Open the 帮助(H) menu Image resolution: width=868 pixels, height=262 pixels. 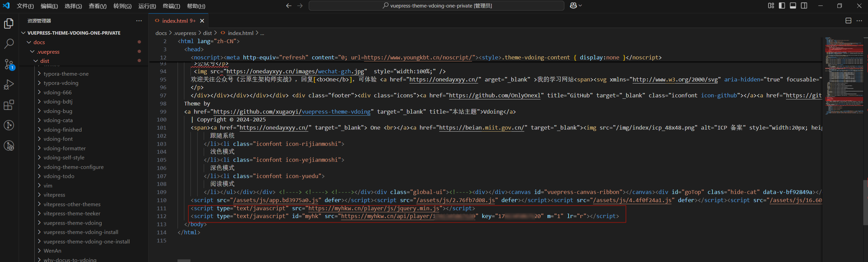tap(196, 6)
